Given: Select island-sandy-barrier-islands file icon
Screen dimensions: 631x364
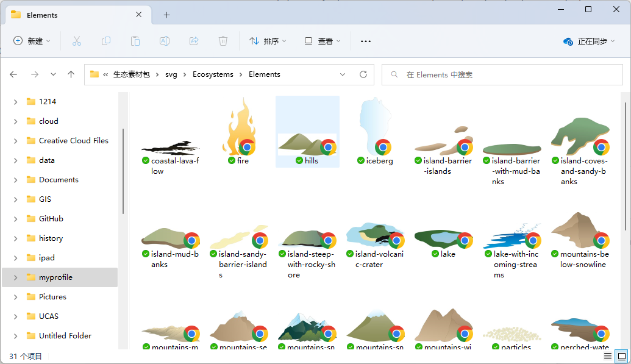Looking at the screenshot, I should pos(238,237).
